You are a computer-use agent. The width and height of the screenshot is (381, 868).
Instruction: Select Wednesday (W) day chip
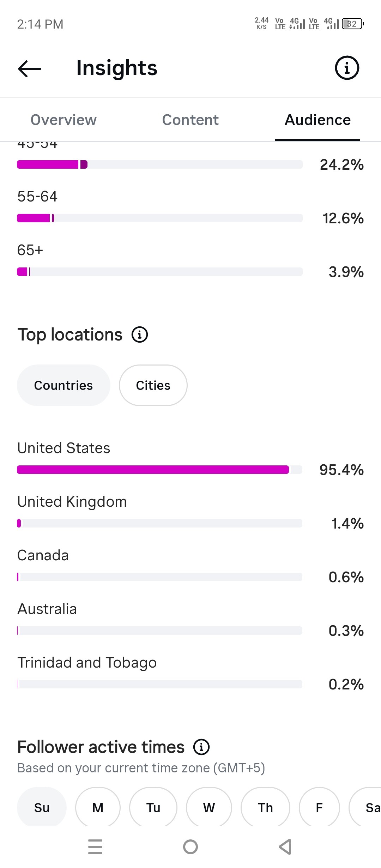click(x=209, y=807)
